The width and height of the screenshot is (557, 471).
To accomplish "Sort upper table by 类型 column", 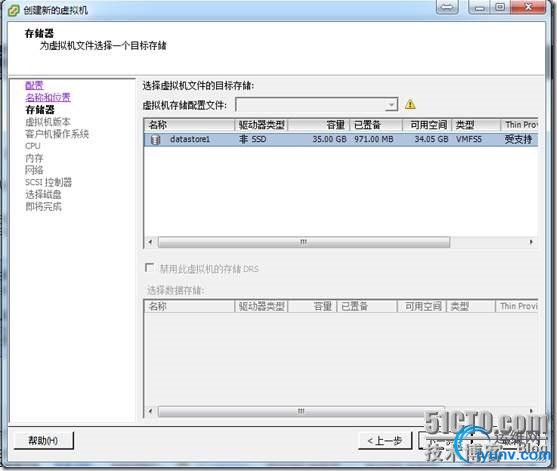I will coord(476,125).
